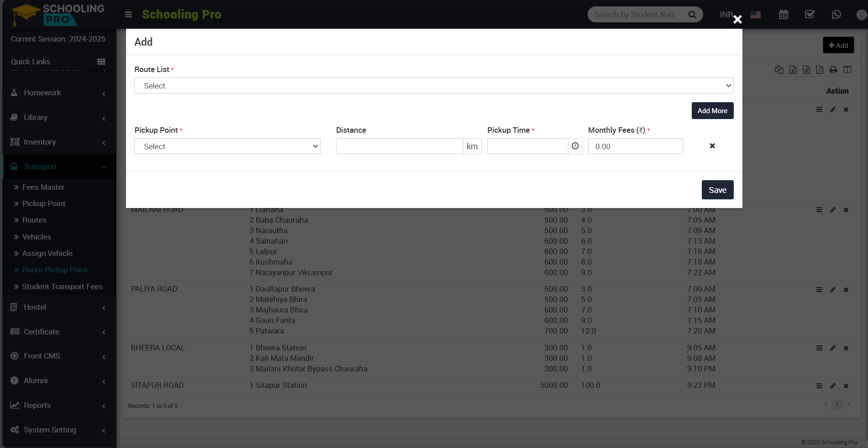This screenshot has height=448, width=868.
Task: Delete BHEERA LOCAL row X icon
Action: tap(846, 348)
